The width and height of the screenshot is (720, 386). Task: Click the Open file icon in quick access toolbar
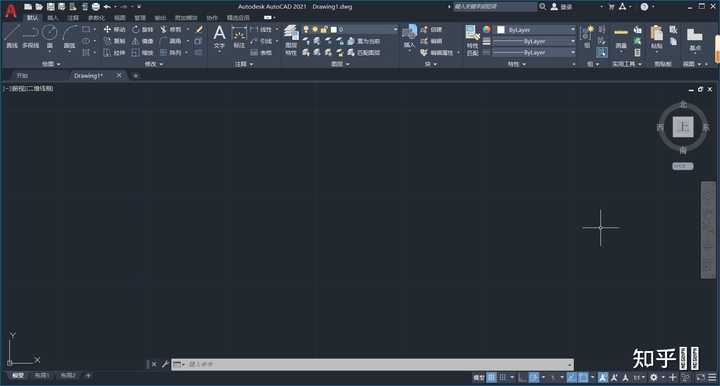tap(39, 6)
